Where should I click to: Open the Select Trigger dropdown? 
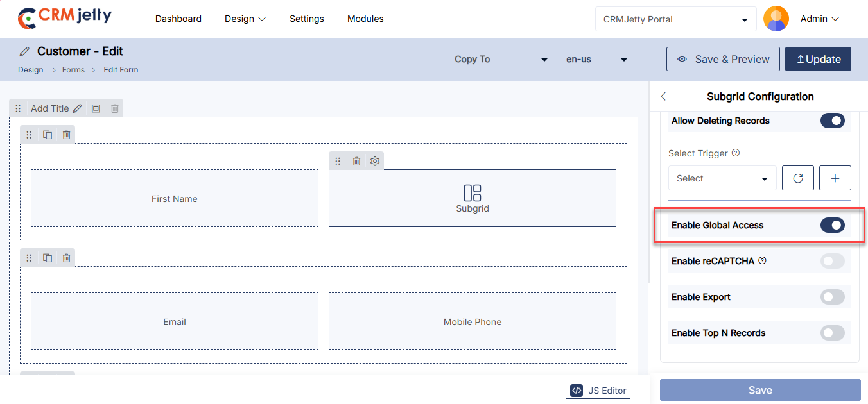(722, 178)
